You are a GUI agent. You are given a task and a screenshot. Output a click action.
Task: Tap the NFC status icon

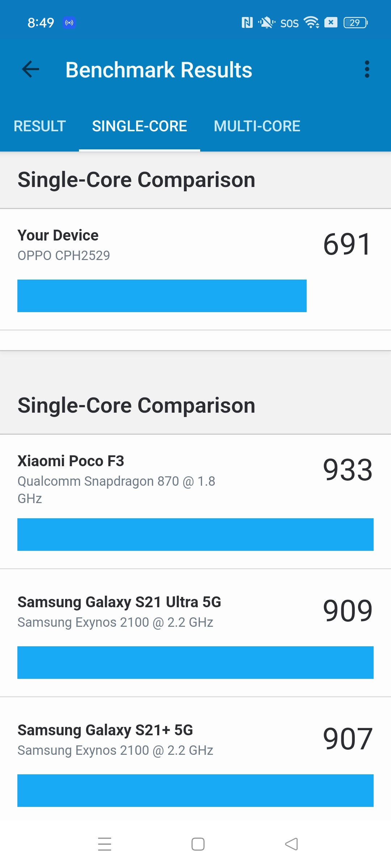point(247,23)
